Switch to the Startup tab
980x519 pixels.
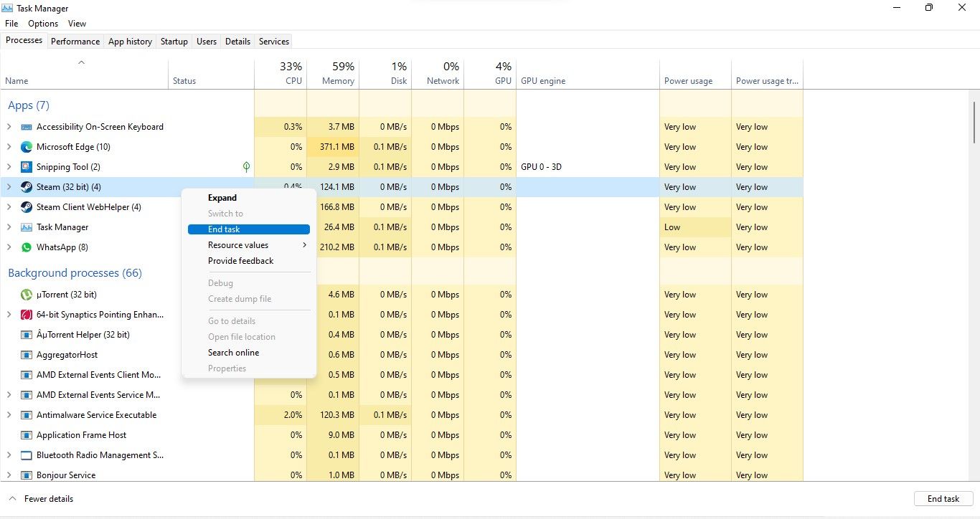pos(174,42)
